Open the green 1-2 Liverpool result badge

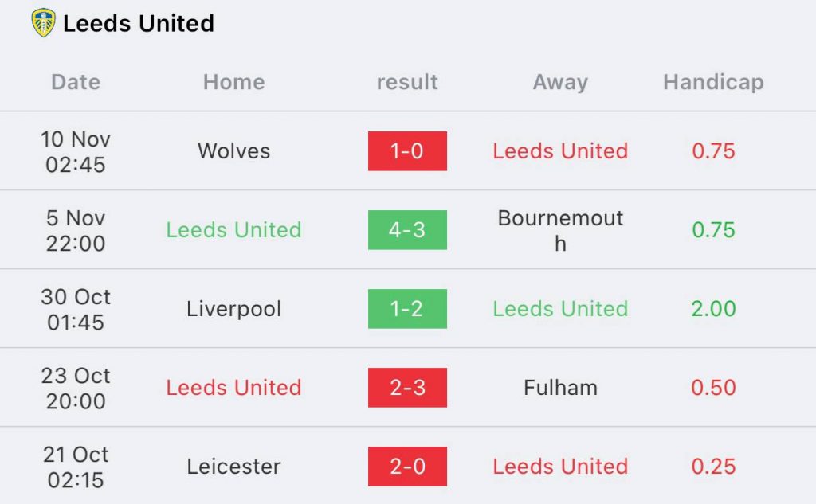[407, 308]
